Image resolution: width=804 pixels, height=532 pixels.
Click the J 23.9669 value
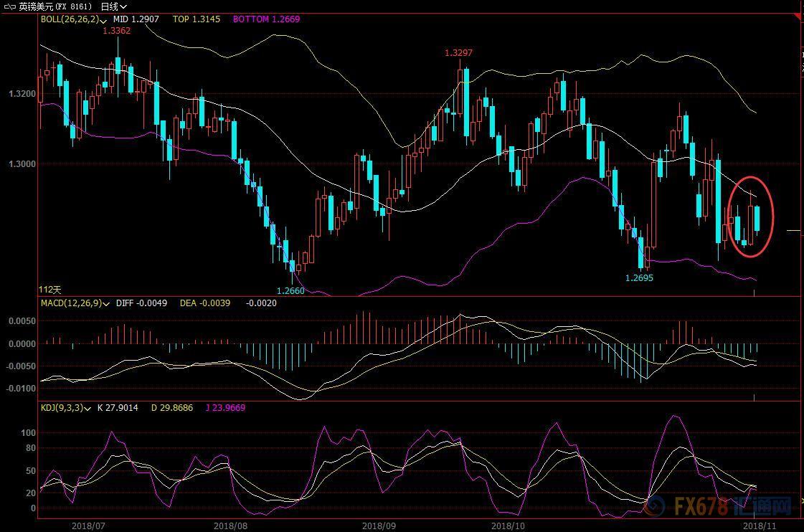[x=225, y=408]
